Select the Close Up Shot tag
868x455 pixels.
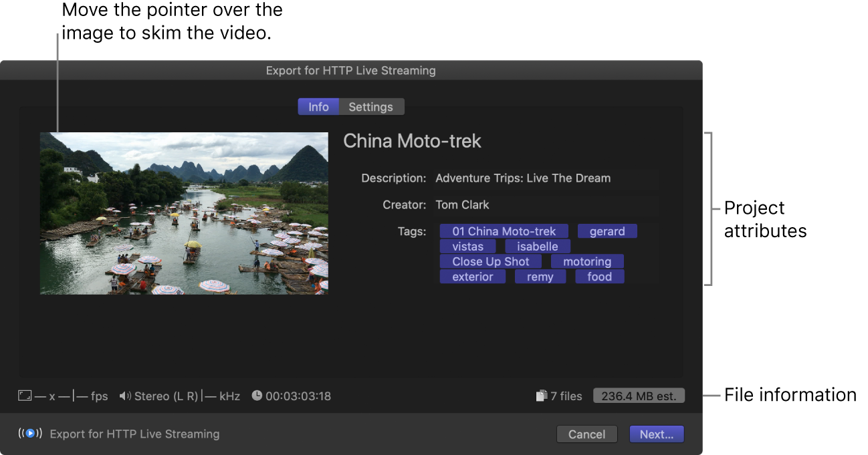490,261
